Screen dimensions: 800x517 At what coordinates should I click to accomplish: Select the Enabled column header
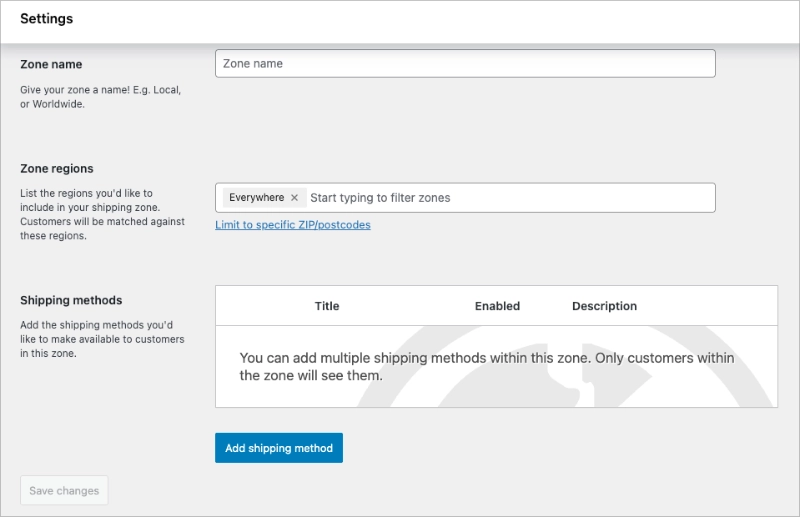[x=497, y=306]
